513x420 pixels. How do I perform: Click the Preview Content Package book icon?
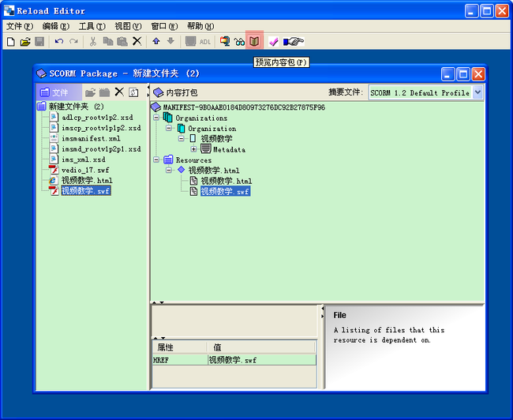pos(255,41)
